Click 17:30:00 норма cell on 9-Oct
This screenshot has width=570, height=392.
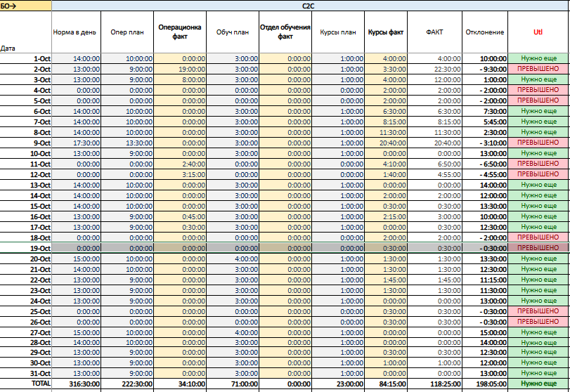[x=77, y=143]
